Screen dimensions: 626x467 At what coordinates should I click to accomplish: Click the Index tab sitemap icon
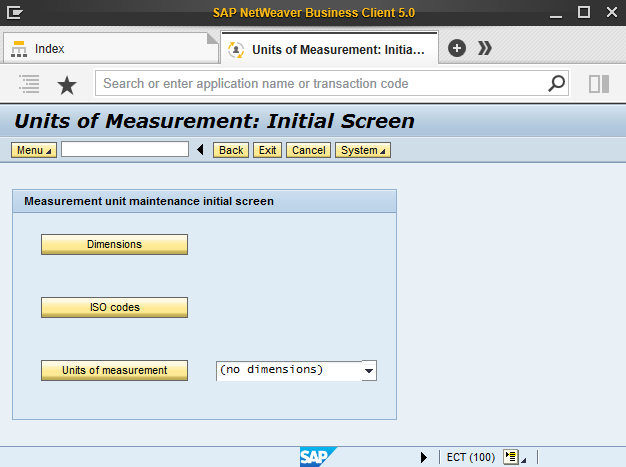pyautogui.click(x=19, y=49)
